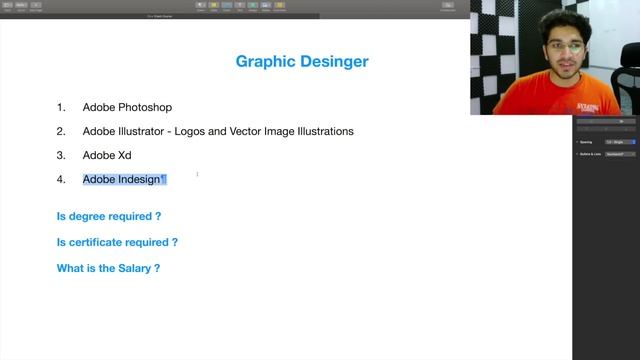Open the Spacing dropdown in sidebar
This screenshot has width=640, height=360.
(620, 142)
